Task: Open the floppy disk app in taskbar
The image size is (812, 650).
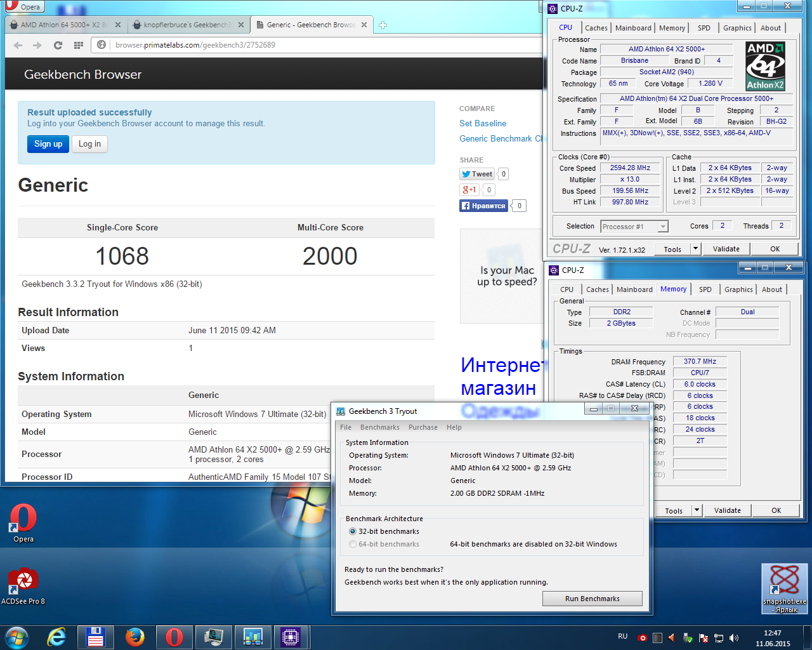Action: (x=95, y=637)
